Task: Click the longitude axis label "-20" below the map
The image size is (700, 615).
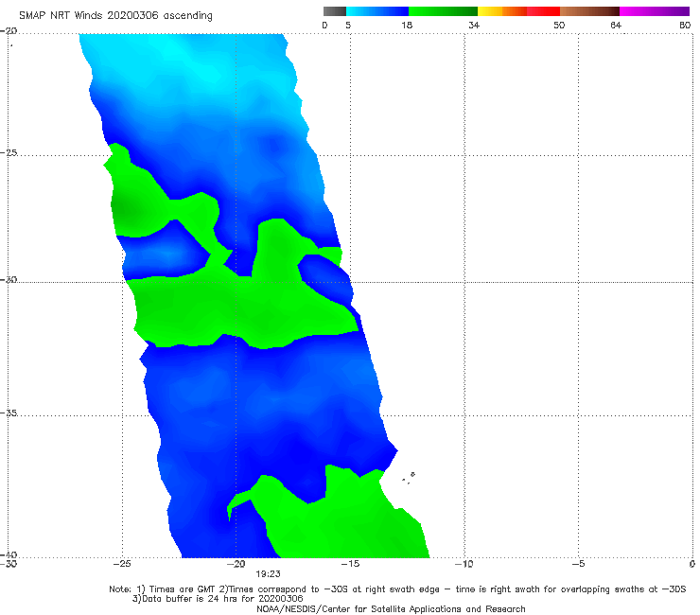Action: [x=236, y=564]
